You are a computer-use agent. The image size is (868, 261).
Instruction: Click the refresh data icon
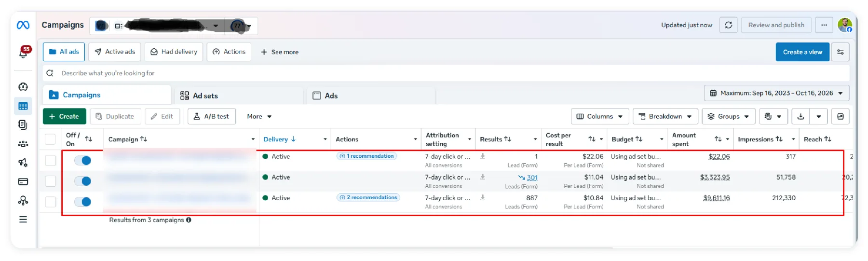tap(729, 25)
